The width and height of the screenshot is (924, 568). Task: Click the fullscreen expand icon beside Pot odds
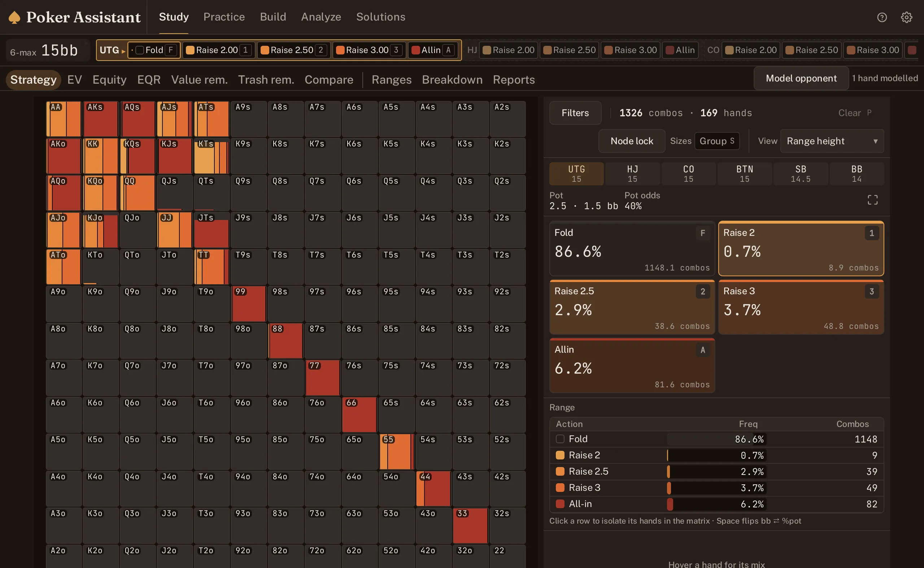(x=872, y=200)
